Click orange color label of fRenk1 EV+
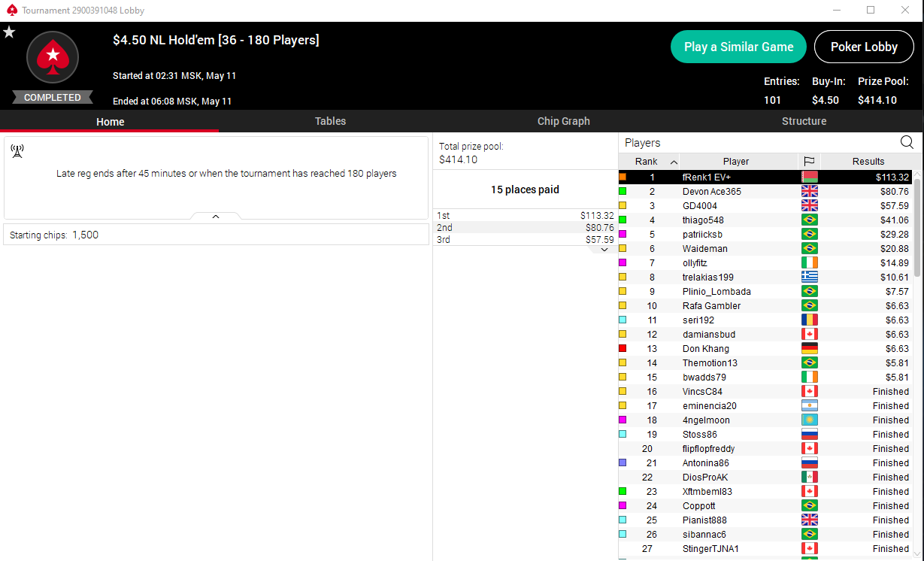 623,177
